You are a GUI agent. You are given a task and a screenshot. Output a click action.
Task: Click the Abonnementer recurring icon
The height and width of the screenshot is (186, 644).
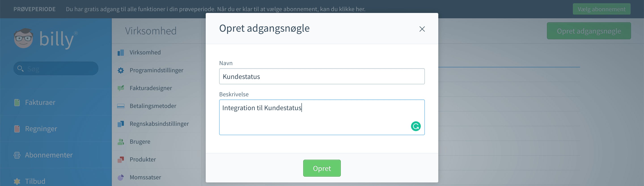tap(17, 155)
